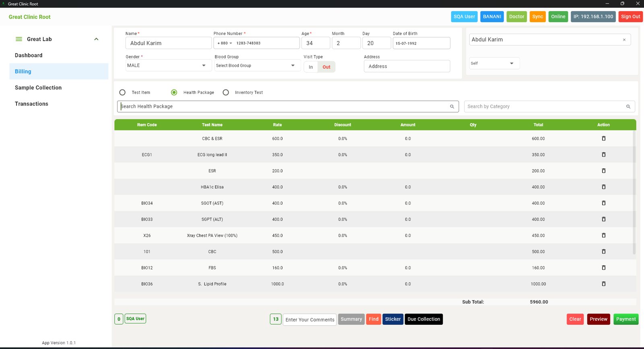Collapse the Great Lab menu chevron
The image size is (644, 349).
click(96, 39)
